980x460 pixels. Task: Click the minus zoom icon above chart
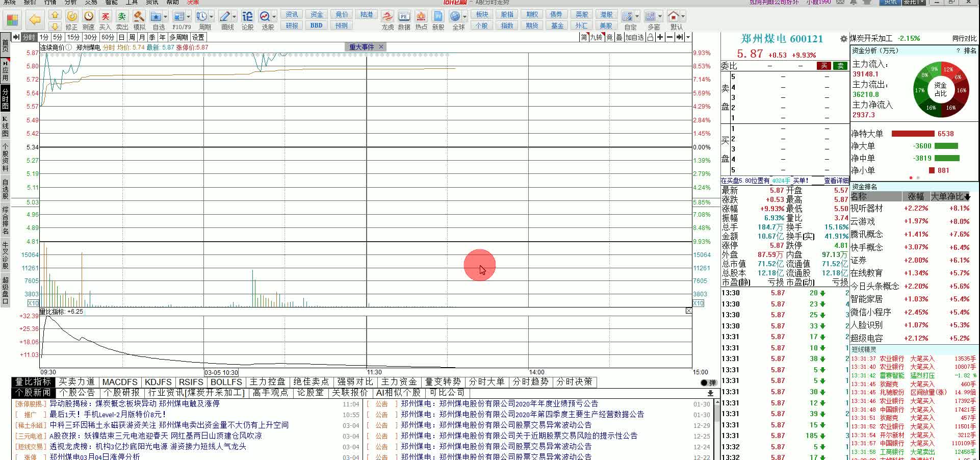[x=669, y=37]
